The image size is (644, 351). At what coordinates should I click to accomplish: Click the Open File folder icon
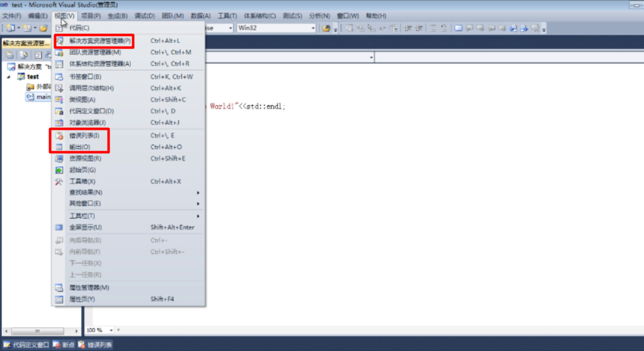tap(43, 28)
